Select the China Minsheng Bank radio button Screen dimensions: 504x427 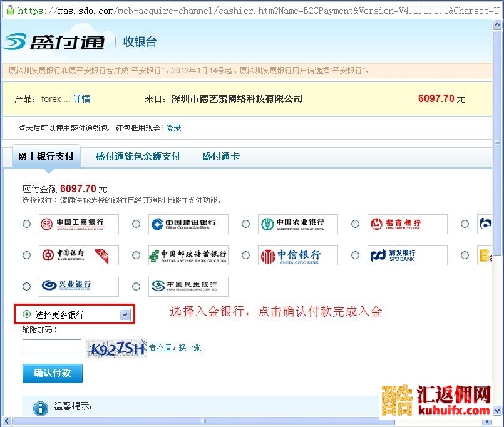pyautogui.click(x=136, y=287)
